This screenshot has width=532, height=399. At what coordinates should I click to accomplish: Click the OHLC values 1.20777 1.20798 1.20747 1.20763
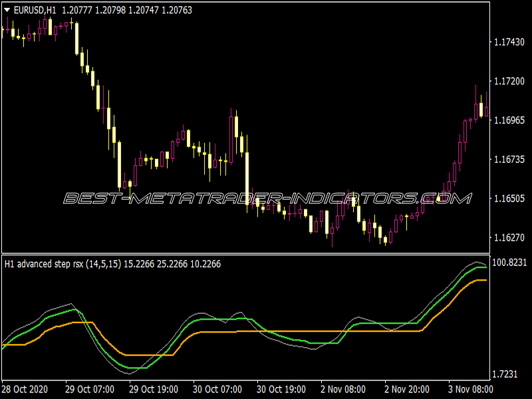point(127,11)
